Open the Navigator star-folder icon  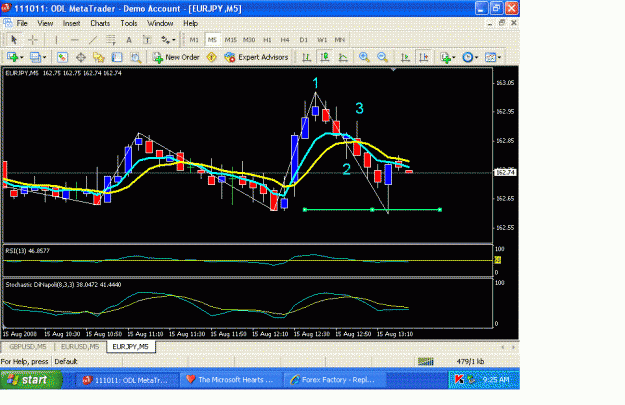pyautogui.click(x=98, y=57)
